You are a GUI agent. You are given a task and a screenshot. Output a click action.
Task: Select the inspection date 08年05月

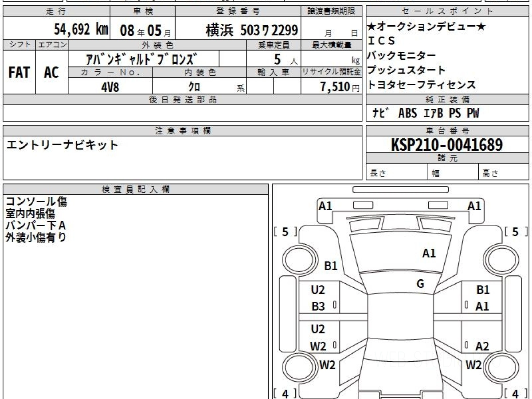point(145,30)
